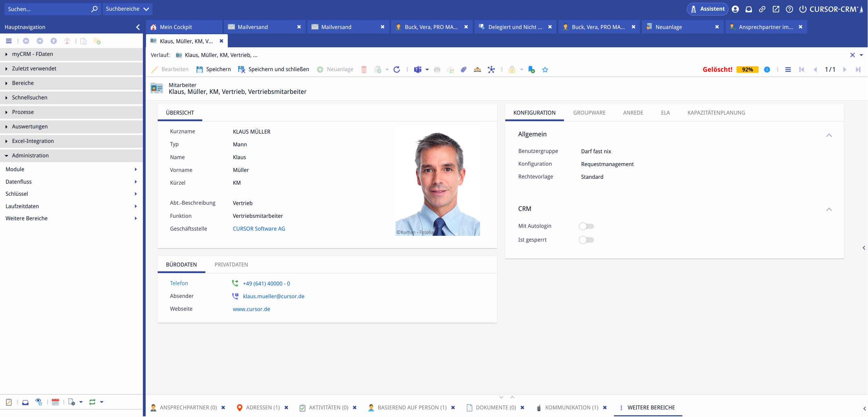Click the bookmark with plus icon

(x=531, y=70)
